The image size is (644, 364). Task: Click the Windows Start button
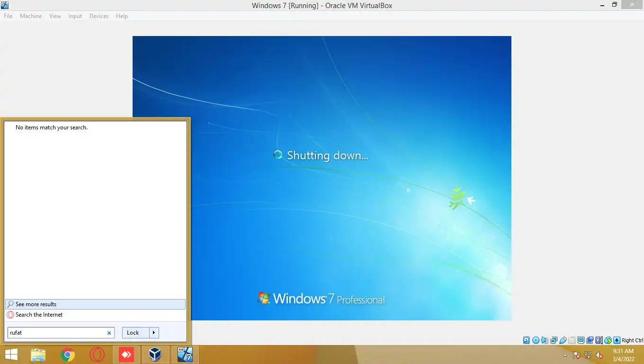(11, 355)
